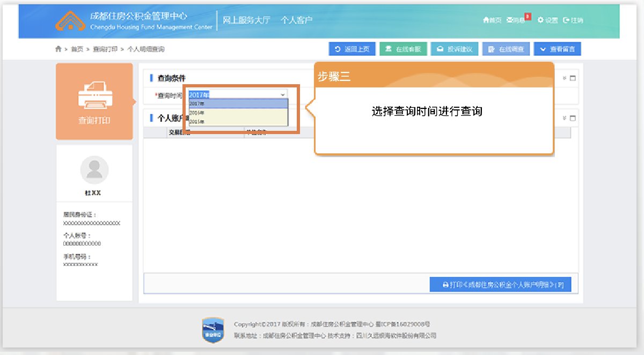Maximize the 查询条件 panel
Screen dimensions: 644x355
(x=573, y=78)
